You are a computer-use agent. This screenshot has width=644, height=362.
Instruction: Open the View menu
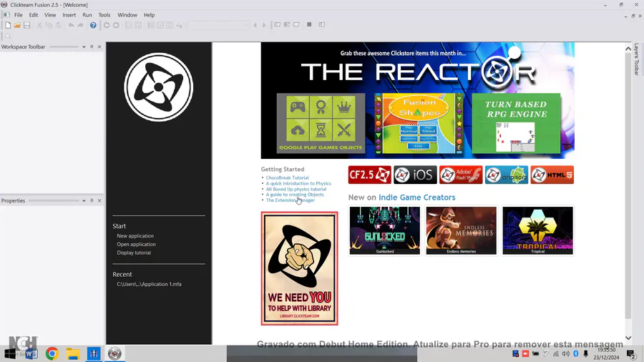coord(50,15)
